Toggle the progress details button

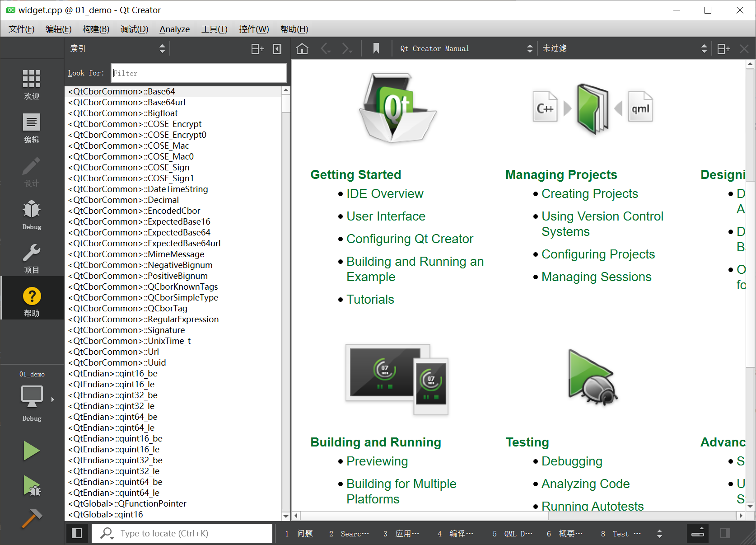[x=698, y=533]
